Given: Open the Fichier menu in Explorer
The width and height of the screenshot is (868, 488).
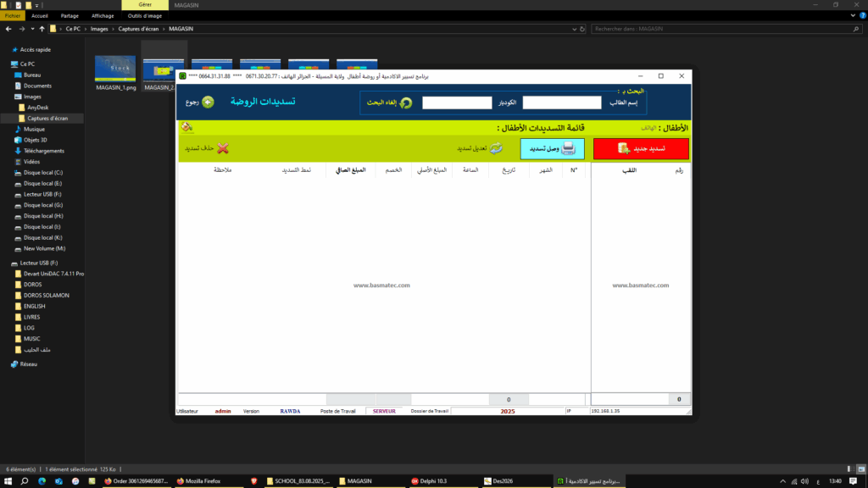Looking at the screenshot, I should [x=13, y=15].
